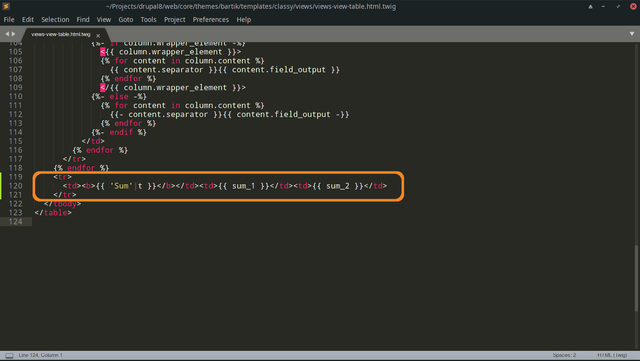The height and width of the screenshot is (361, 640).
Task: Click line number 124 in gutter
Action: point(16,222)
